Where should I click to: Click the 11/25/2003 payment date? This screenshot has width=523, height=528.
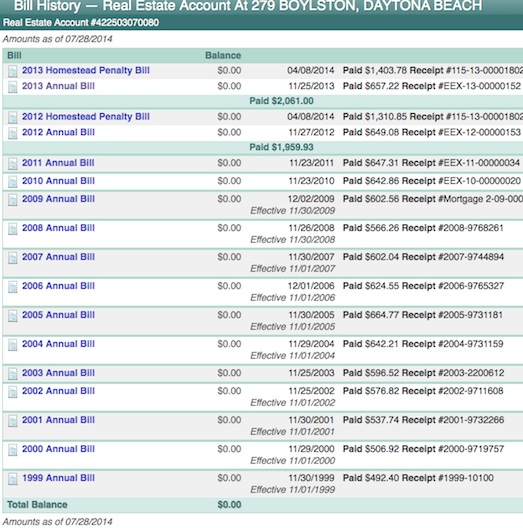click(311, 373)
